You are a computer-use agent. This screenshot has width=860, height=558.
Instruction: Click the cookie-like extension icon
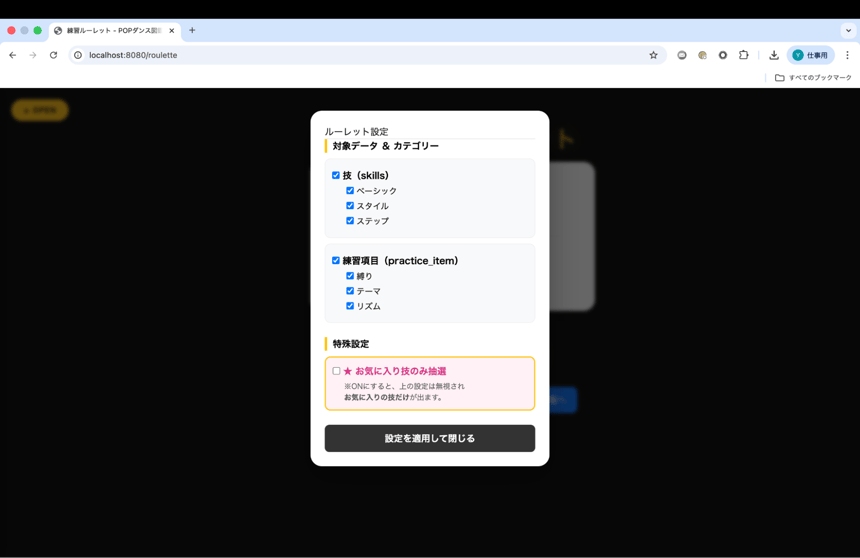(702, 55)
